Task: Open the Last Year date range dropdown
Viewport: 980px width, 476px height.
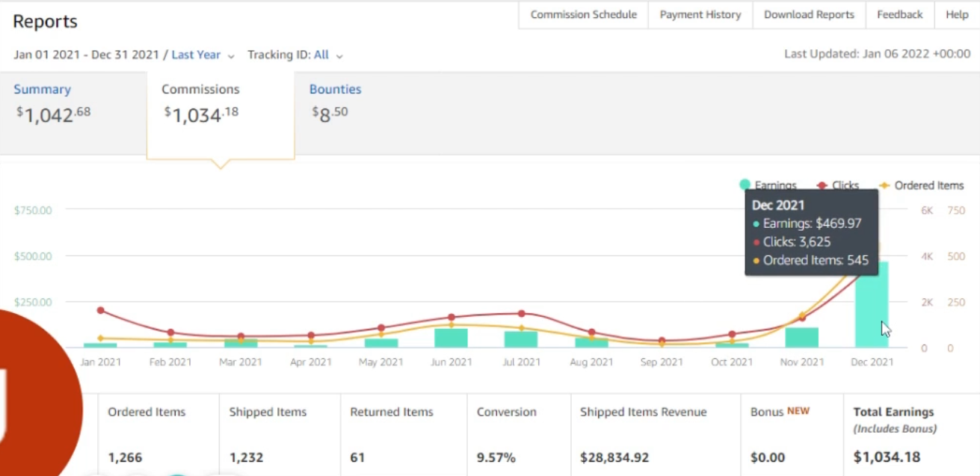Action: pos(203,55)
